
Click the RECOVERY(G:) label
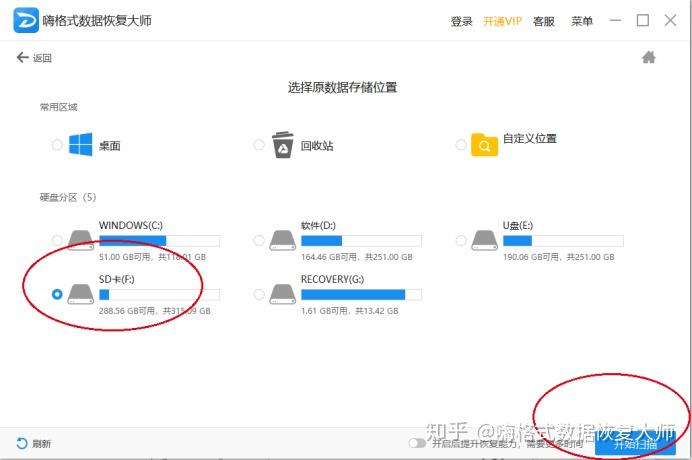[x=332, y=279]
